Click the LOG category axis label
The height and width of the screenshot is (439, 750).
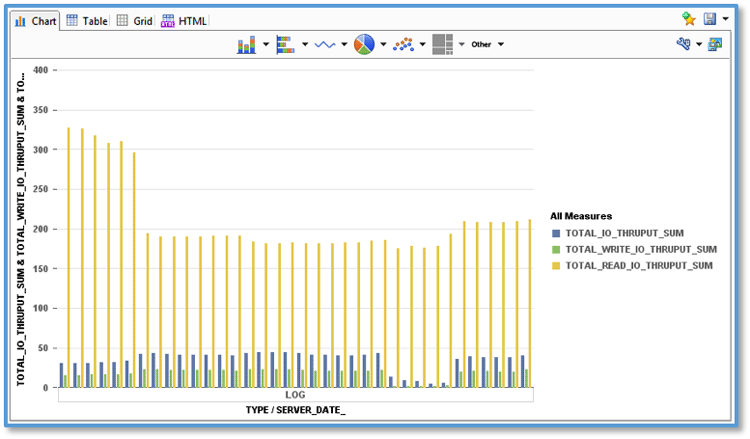(x=295, y=395)
